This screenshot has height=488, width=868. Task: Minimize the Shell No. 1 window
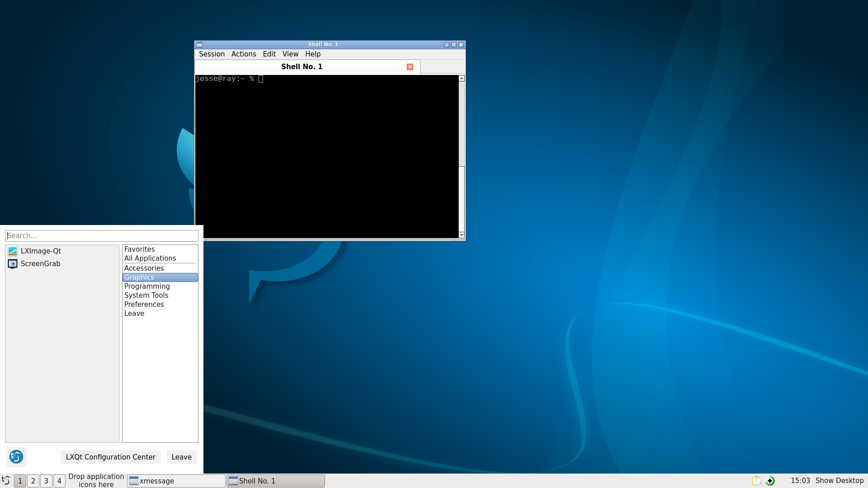click(447, 45)
